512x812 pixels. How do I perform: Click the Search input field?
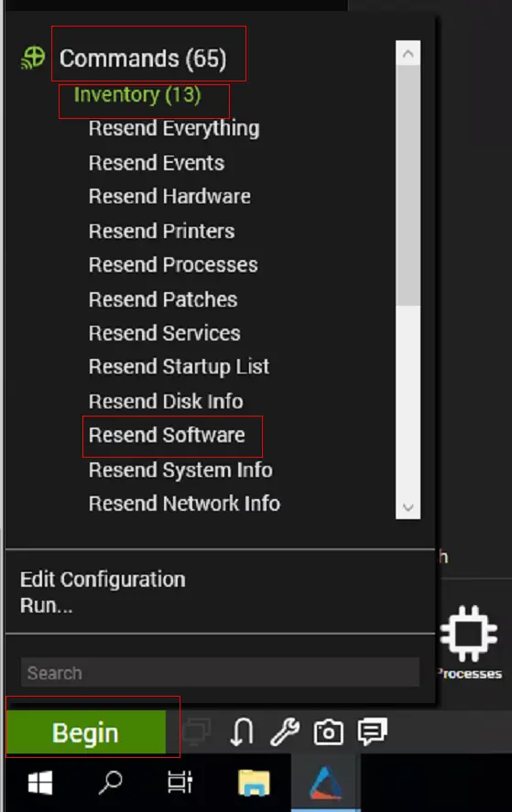(x=220, y=672)
